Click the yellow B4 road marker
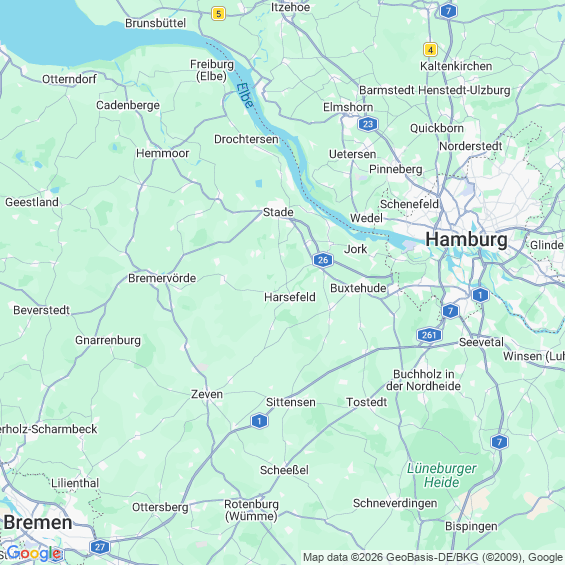Image resolution: width=565 pixels, height=565 pixels. [430, 50]
